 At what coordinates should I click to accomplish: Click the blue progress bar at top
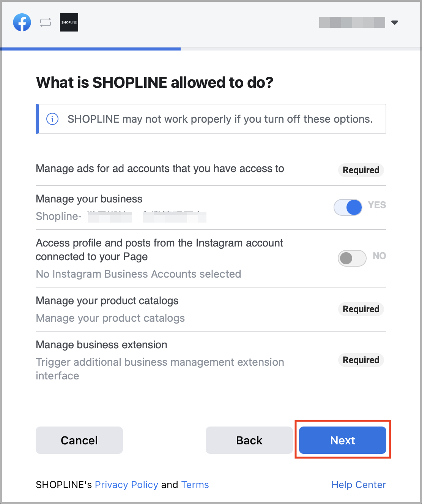click(x=90, y=49)
